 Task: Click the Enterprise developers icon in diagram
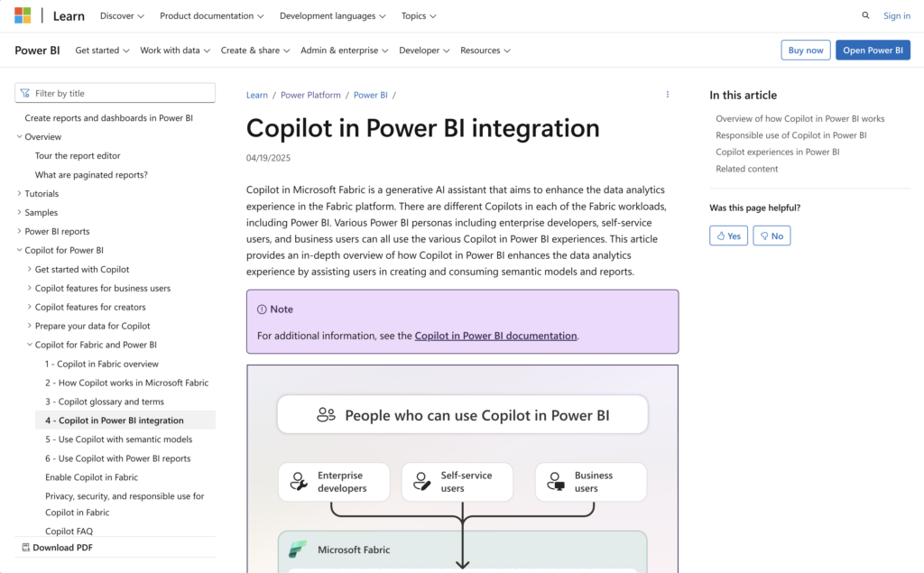[299, 482]
